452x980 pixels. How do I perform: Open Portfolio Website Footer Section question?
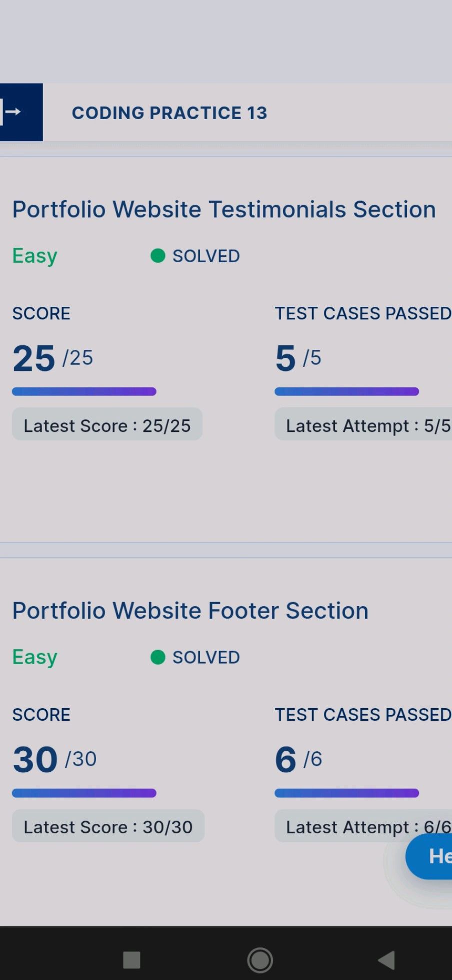tap(190, 611)
